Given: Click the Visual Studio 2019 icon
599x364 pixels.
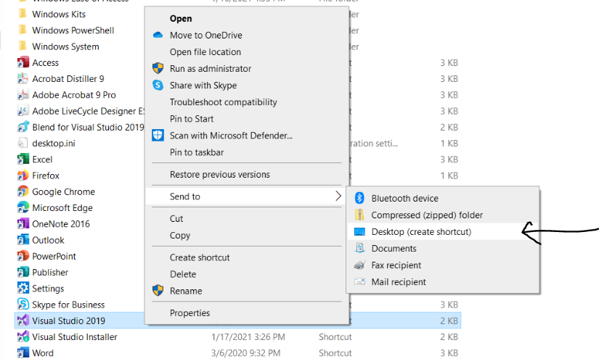Looking at the screenshot, I should pos(23,321).
